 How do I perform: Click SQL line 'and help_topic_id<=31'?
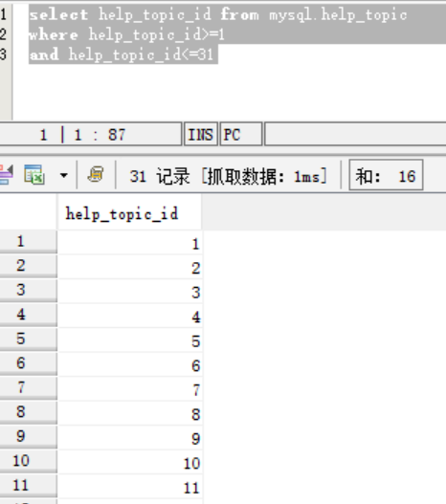click(122, 55)
